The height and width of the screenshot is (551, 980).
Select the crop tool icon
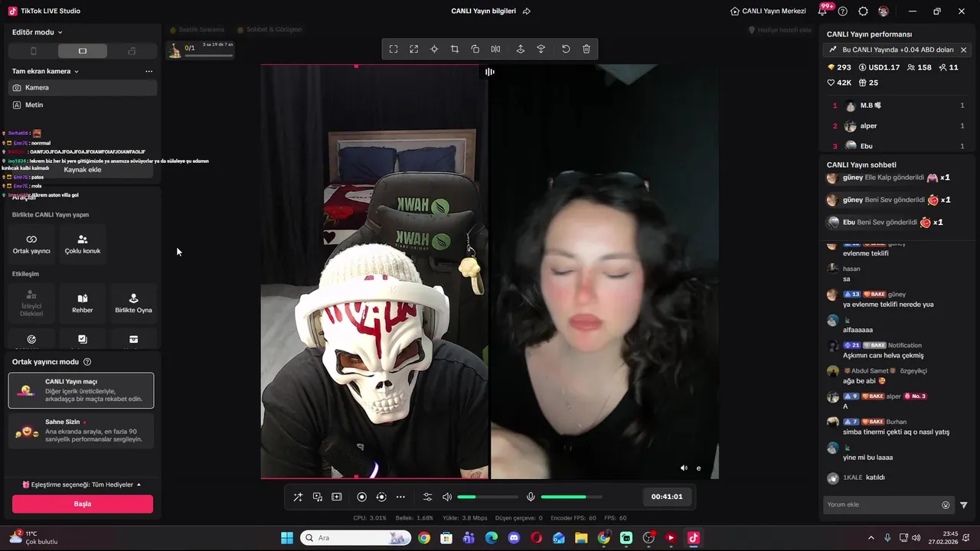coord(455,49)
